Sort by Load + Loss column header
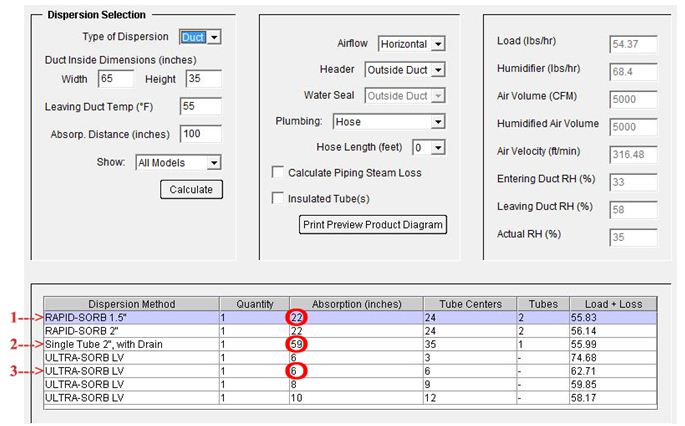This screenshot has width=685, height=426. [613, 304]
